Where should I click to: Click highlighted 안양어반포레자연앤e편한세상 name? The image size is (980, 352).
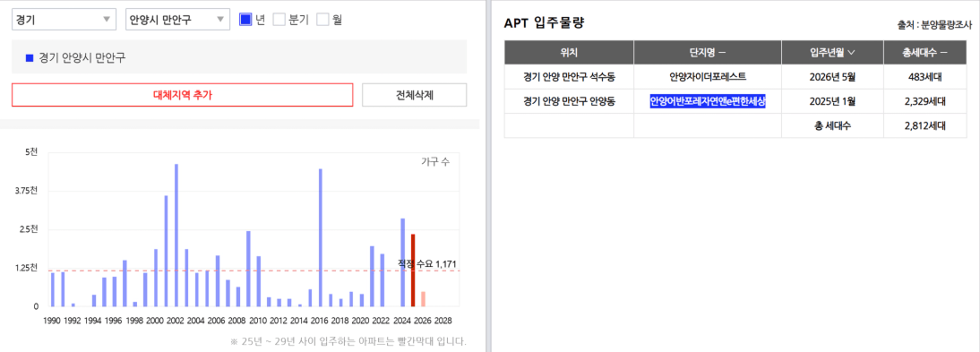tap(708, 101)
